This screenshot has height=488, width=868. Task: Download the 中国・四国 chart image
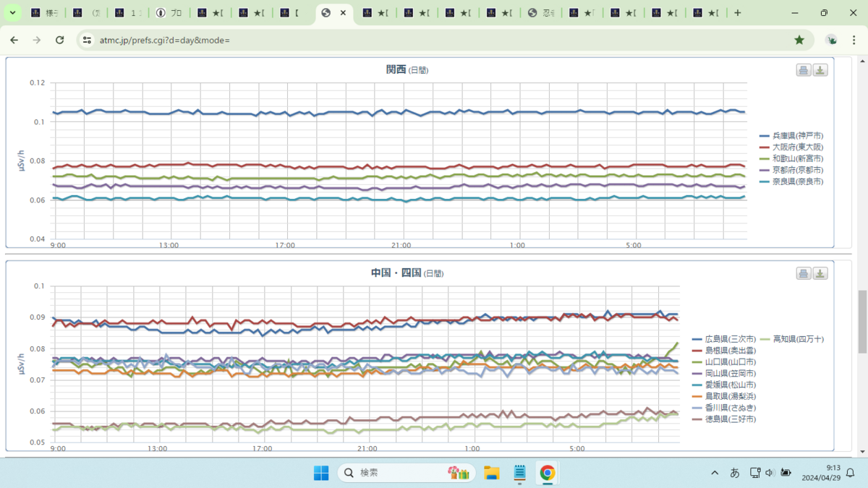tap(820, 273)
